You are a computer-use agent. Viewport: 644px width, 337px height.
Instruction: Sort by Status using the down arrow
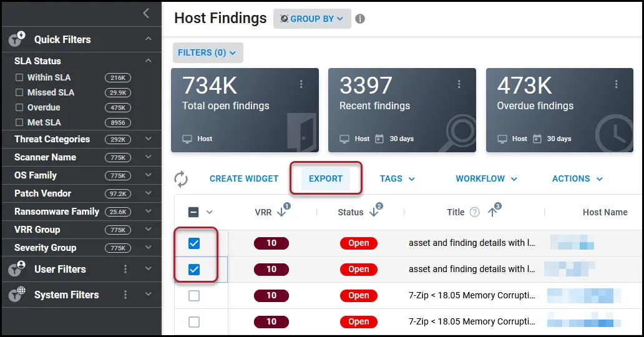coord(374,212)
